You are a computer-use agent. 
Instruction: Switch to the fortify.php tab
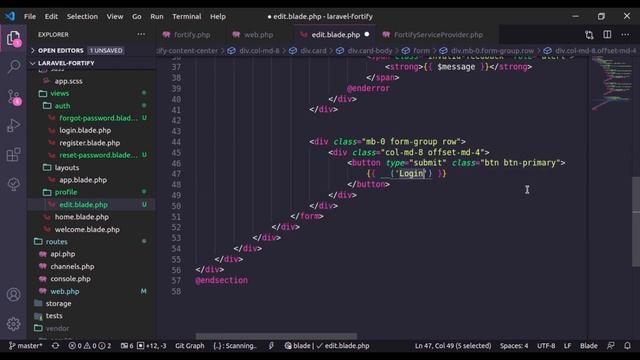click(x=191, y=35)
